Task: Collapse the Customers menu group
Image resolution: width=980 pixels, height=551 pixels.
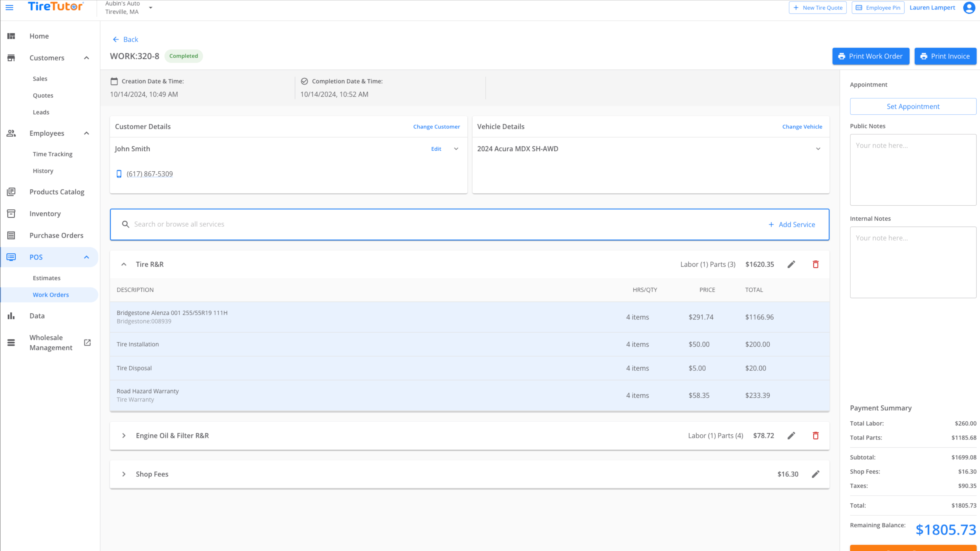Action: (x=86, y=58)
